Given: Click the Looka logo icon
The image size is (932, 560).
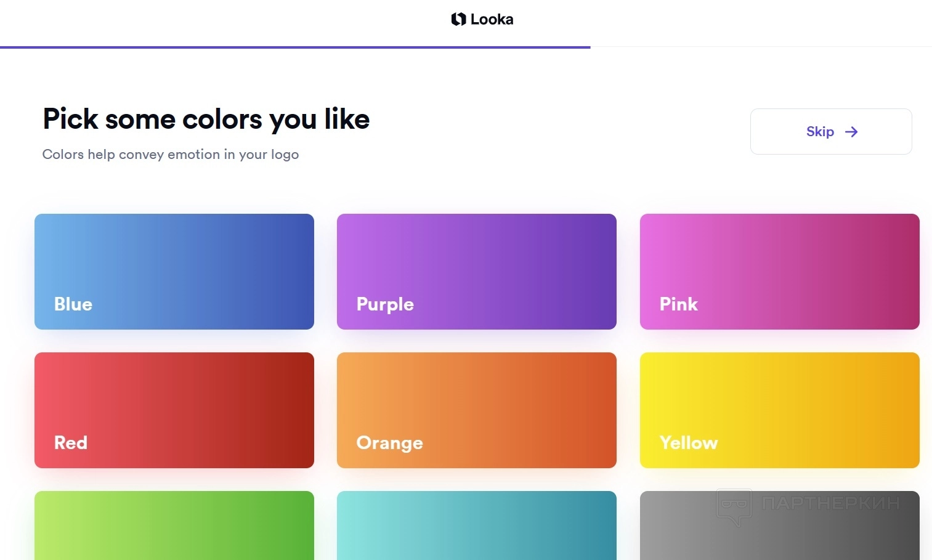Looking at the screenshot, I should tap(458, 19).
